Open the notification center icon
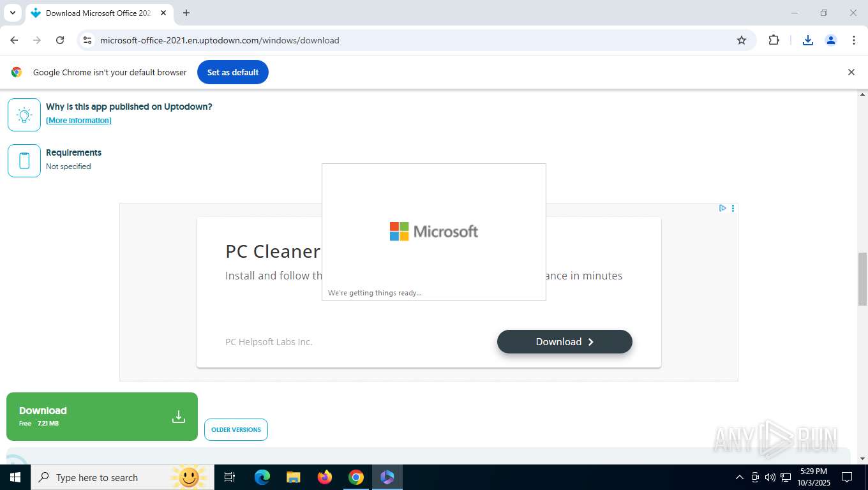The height and width of the screenshot is (490, 868). pos(847,477)
